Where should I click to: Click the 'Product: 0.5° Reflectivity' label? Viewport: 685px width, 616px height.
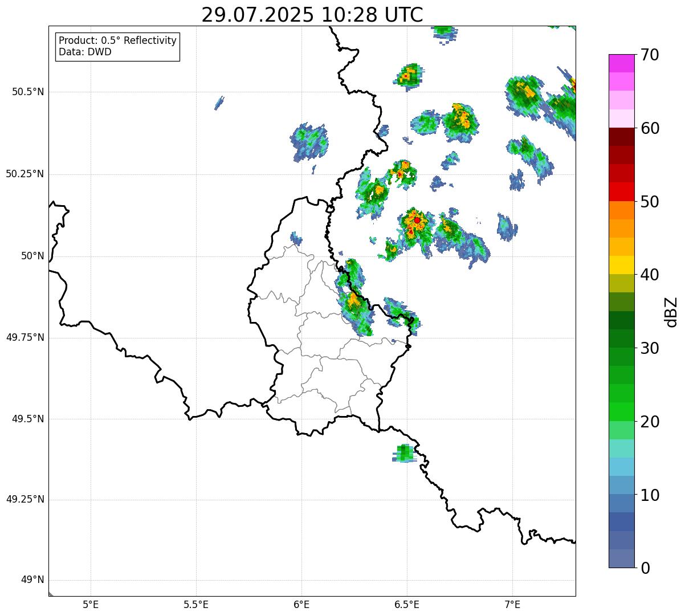(117, 41)
